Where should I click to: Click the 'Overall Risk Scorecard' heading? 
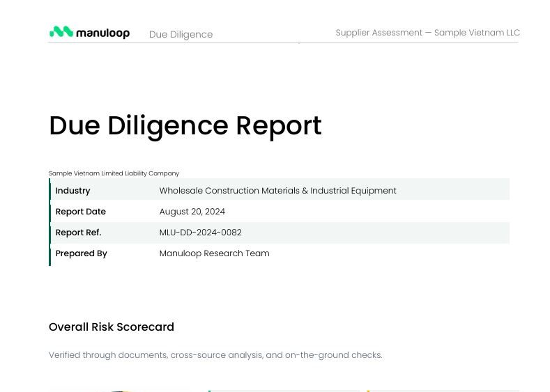click(x=112, y=327)
